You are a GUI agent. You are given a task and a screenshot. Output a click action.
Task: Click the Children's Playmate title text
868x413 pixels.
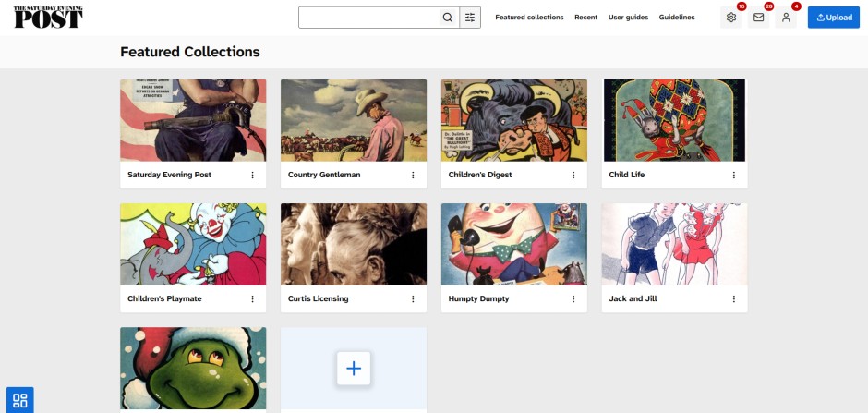click(164, 298)
